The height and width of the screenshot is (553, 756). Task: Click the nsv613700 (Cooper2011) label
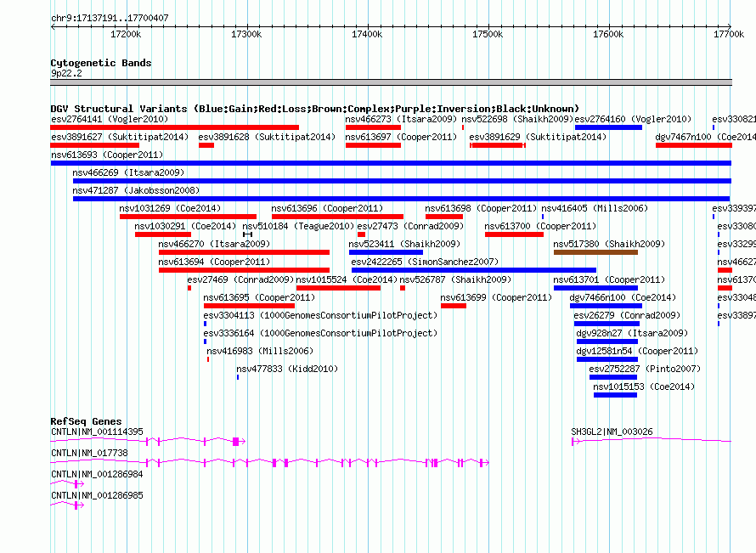[x=540, y=226]
